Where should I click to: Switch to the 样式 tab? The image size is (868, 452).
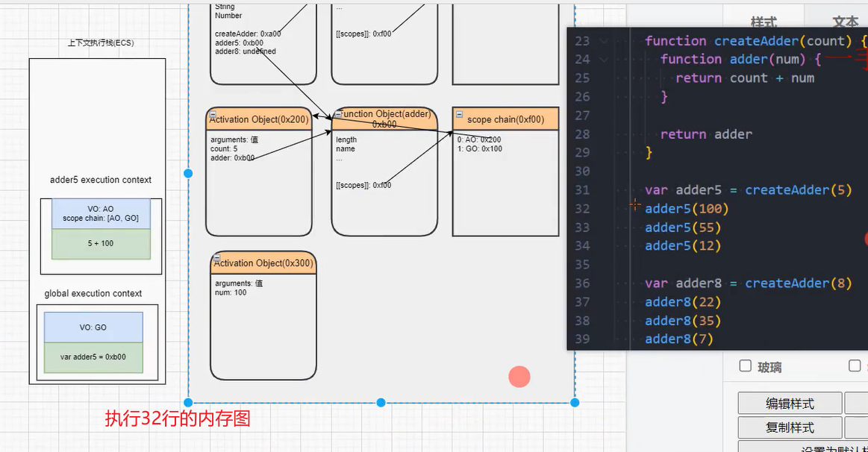[x=764, y=22]
